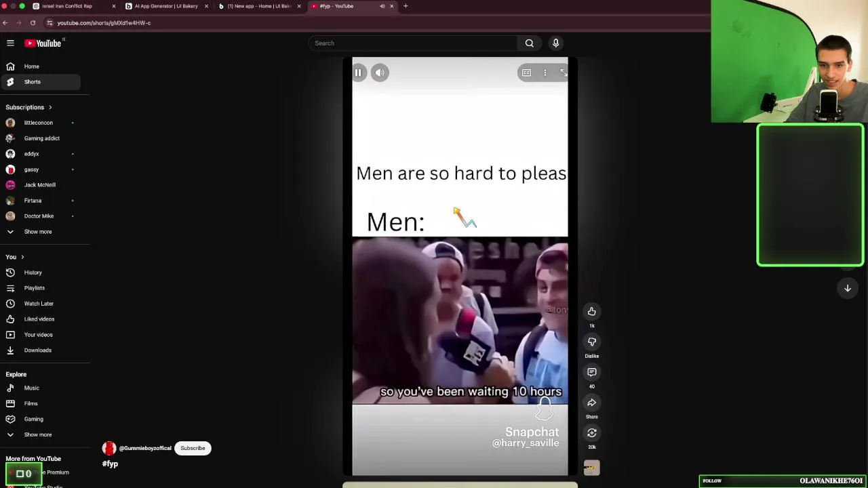Image resolution: width=868 pixels, height=488 pixels.
Task: Expand Show more under Explore
Action: 41,434
